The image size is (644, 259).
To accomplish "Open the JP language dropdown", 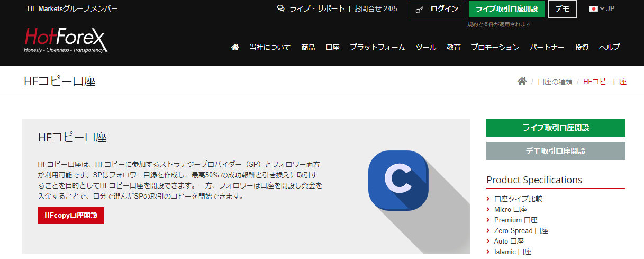I will 602,8.
